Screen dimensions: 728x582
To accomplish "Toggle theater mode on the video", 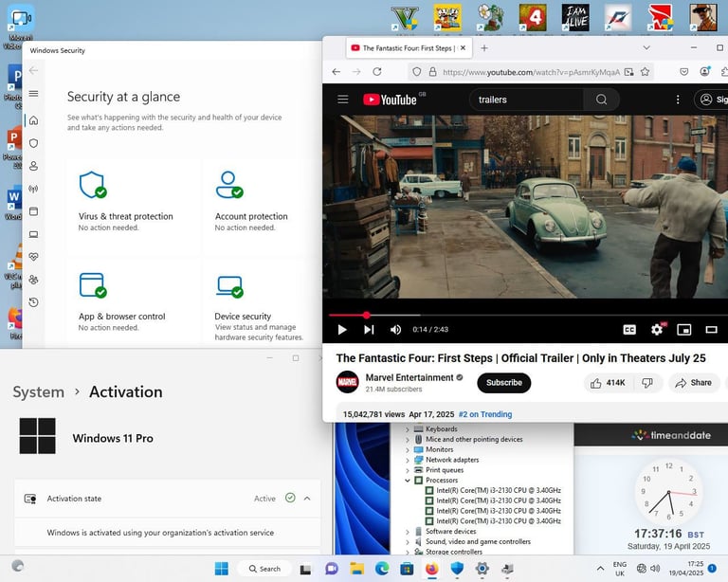I will tap(711, 330).
